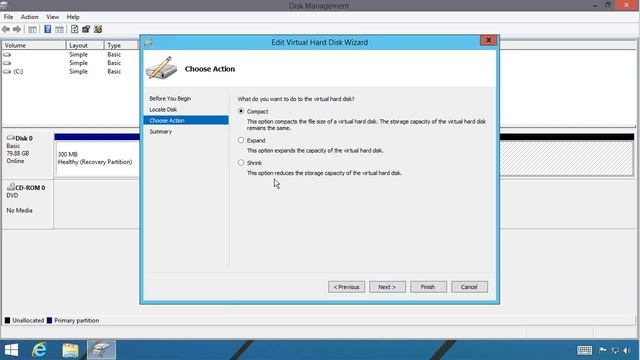Click 'Simple' layout in the (C:) row
Screen dimensions: 640x360
tap(78, 71)
